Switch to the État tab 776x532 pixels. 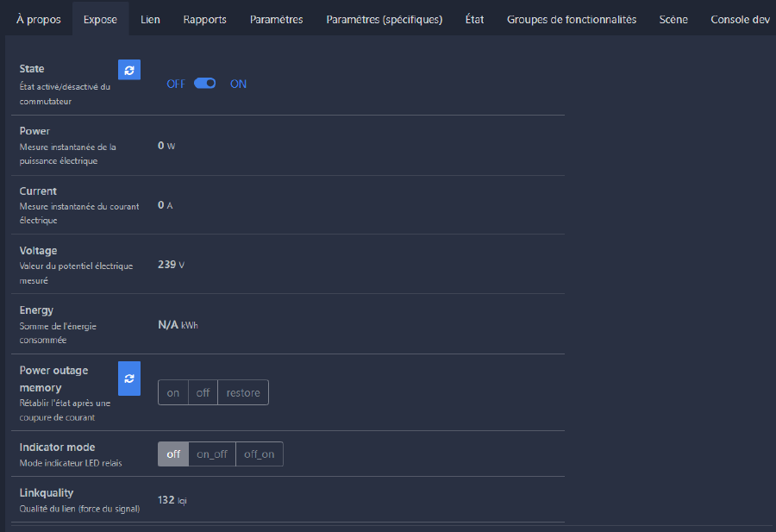click(474, 19)
